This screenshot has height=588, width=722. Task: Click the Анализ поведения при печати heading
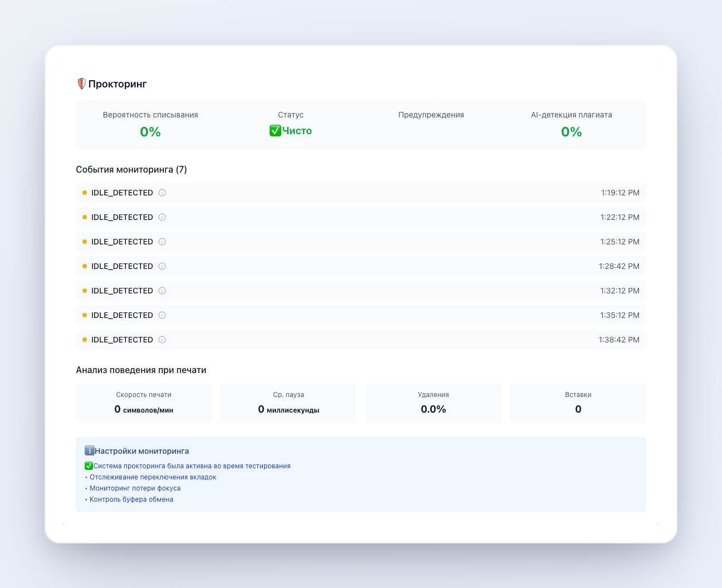tap(142, 370)
